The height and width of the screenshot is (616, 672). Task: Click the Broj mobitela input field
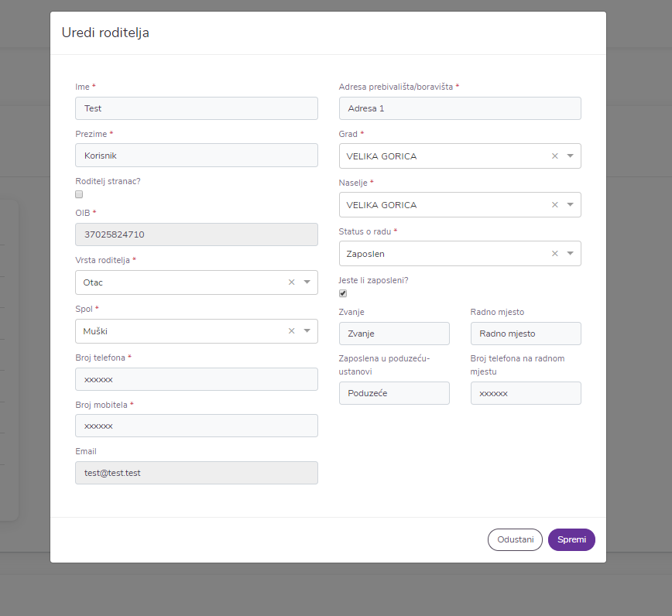click(196, 426)
